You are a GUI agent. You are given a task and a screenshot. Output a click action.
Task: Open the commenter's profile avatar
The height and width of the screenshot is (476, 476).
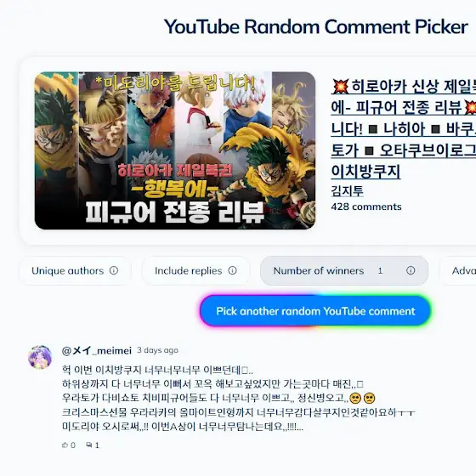click(x=40, y=357)
